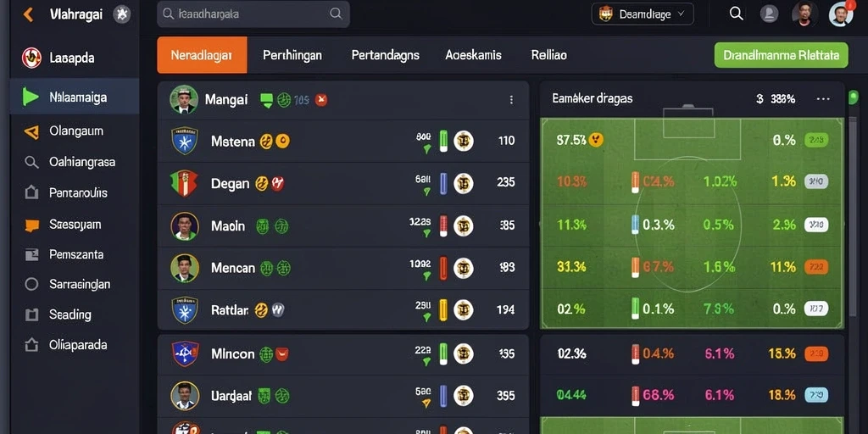Viewport: 868px width, 434px height.
Task: Click the Msterna star shield crest
Action: 184,141
